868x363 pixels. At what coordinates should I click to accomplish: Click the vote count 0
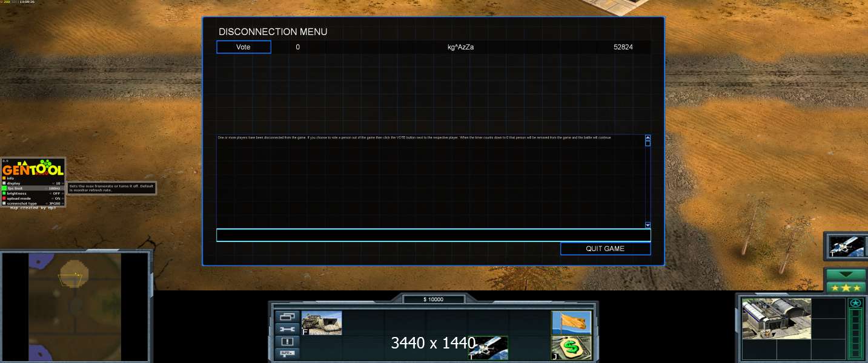(x=297, y=47)
